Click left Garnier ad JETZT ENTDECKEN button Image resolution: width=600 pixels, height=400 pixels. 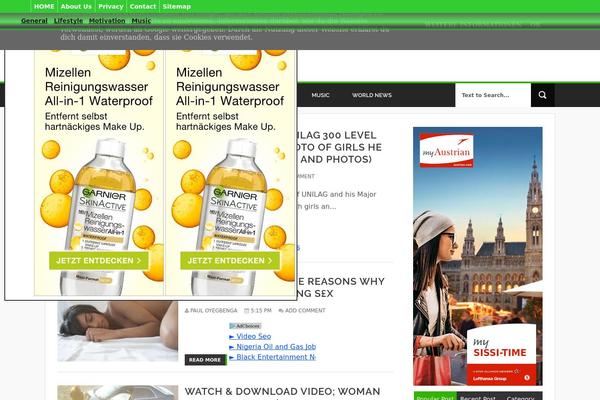point(99,260)
